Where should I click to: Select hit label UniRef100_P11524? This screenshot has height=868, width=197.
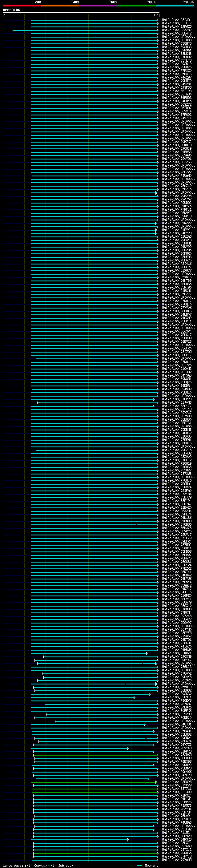pyautogui.click(x=177, y=833)
